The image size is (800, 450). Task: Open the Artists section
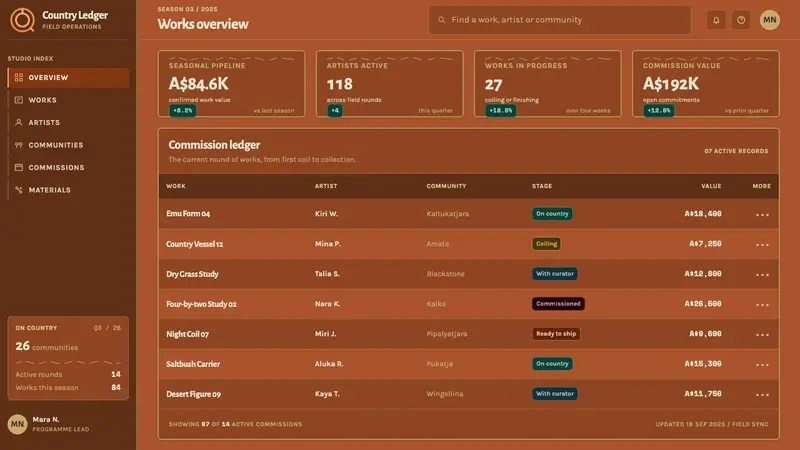[x=68, y=122]
